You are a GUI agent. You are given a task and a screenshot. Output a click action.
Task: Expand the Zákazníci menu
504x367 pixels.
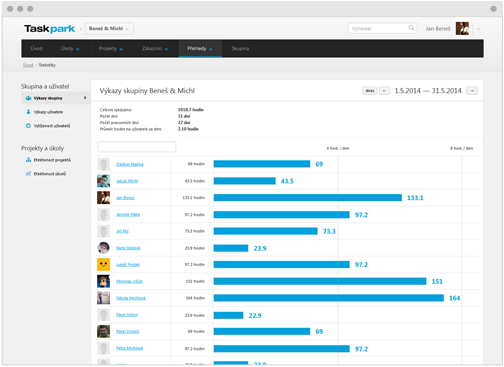pyautogui.click(x=155, y=49)
